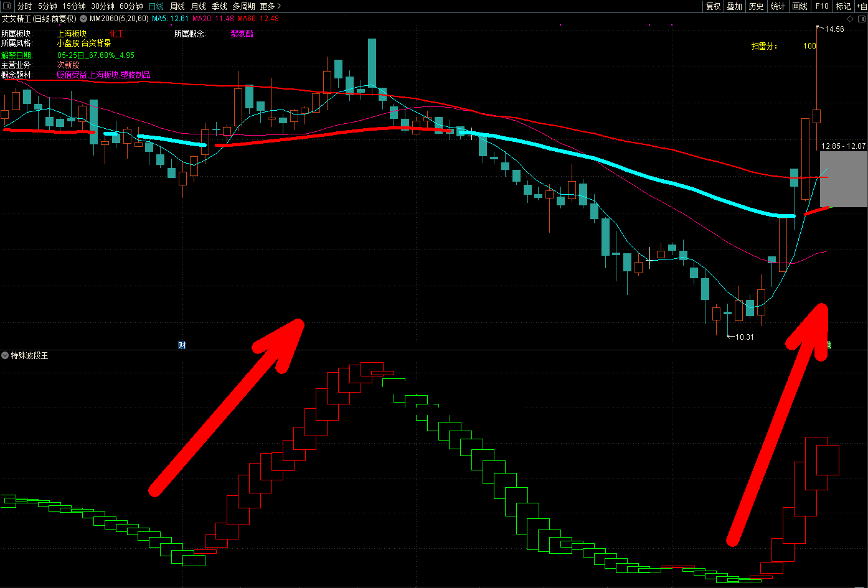
Task: Click the 所属概念: label
Action: coord(190,34)
